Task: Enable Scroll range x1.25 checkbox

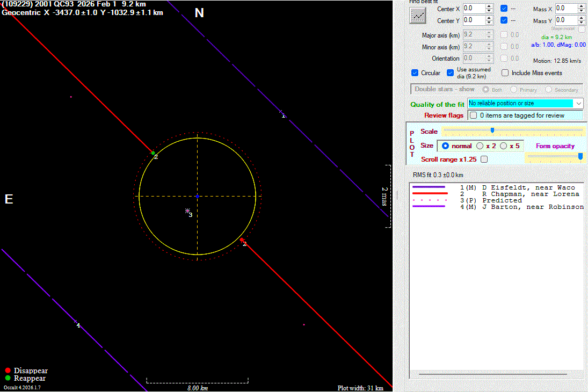Action: tap(484, 159)
